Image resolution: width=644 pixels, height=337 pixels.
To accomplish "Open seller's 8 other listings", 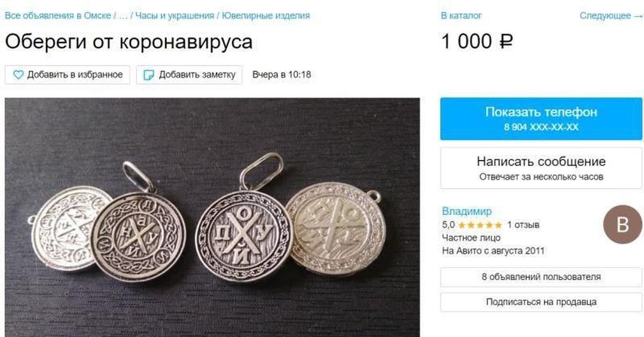I will point(541,277).
